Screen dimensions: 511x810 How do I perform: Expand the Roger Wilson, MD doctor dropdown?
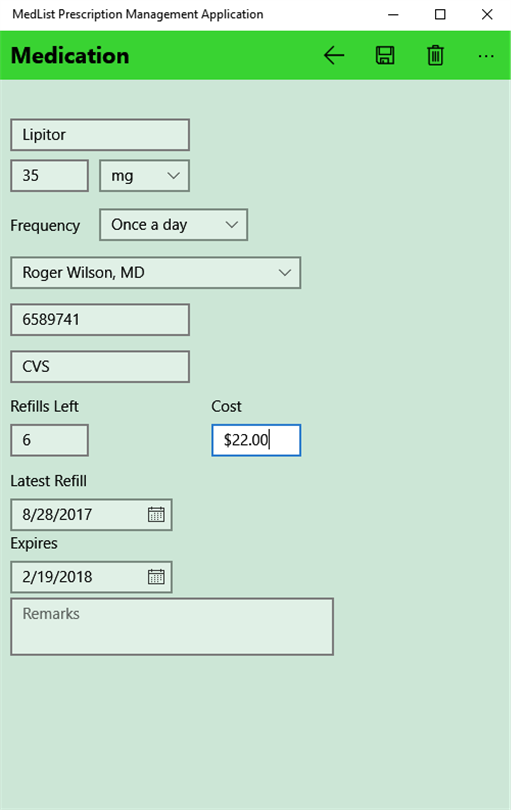coord(156,273)
